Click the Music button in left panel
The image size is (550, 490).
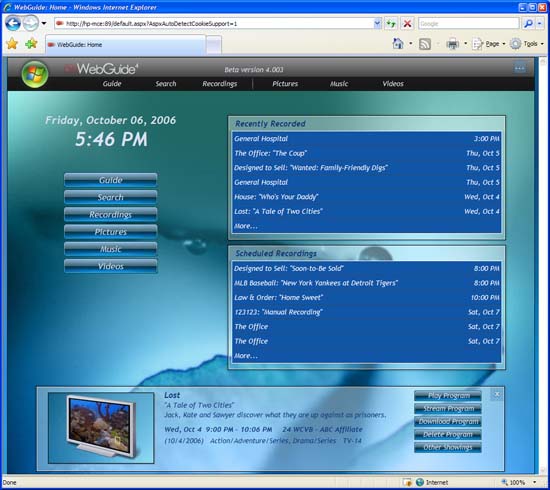click(110, 249)
